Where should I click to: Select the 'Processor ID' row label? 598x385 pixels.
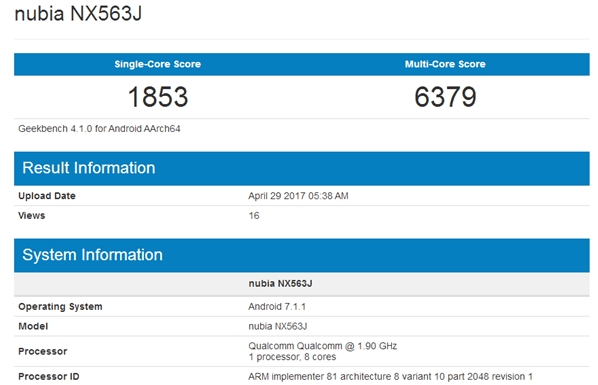(x=49, y=376)
